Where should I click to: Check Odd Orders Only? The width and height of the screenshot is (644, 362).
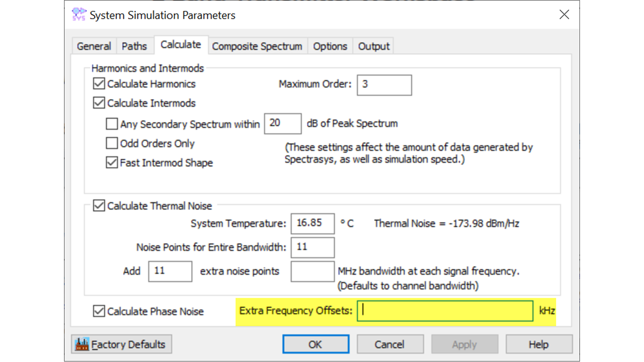click(x=111, y=143)
